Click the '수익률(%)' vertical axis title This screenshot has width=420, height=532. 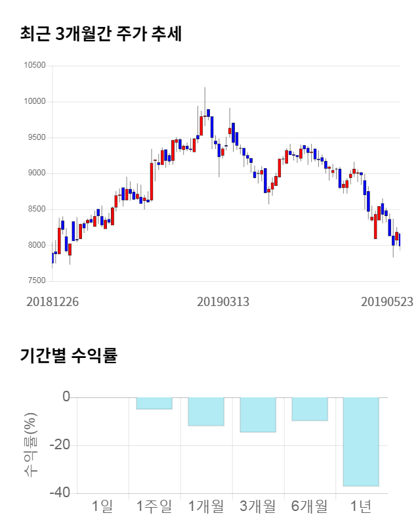tap(31, 445)
